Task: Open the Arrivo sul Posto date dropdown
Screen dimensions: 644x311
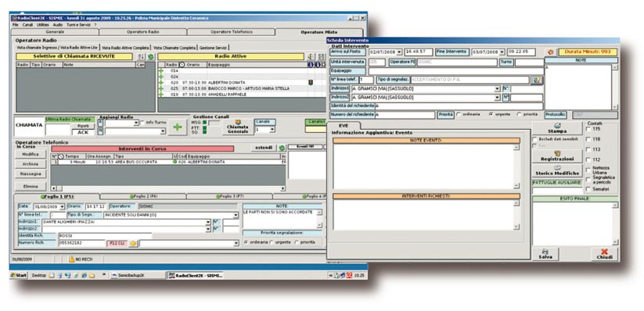Action: [x=399, y=52]
